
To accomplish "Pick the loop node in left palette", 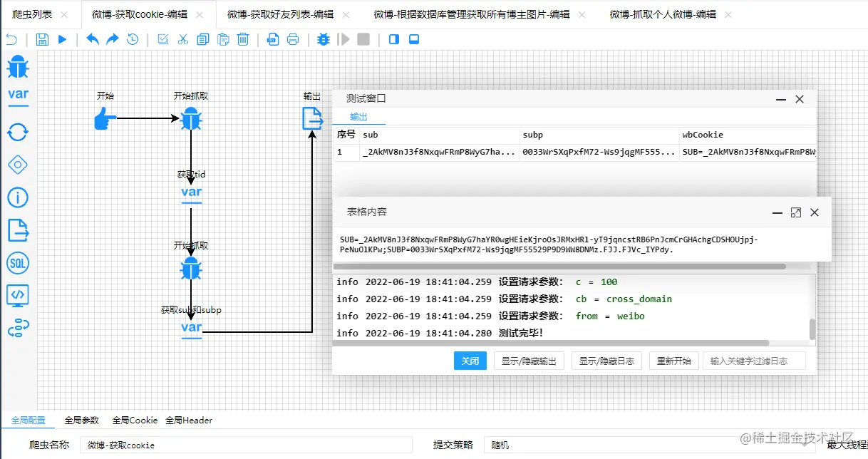I will coord(18,132).
